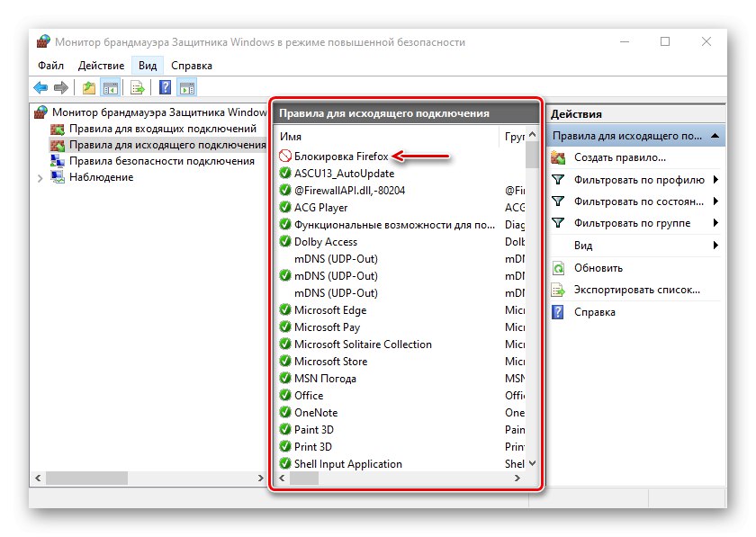Image resolution: width=756 pixels, height=537 pixels.
Task: Click Справка in the Actions pane
Action: [x=595, y=312]
